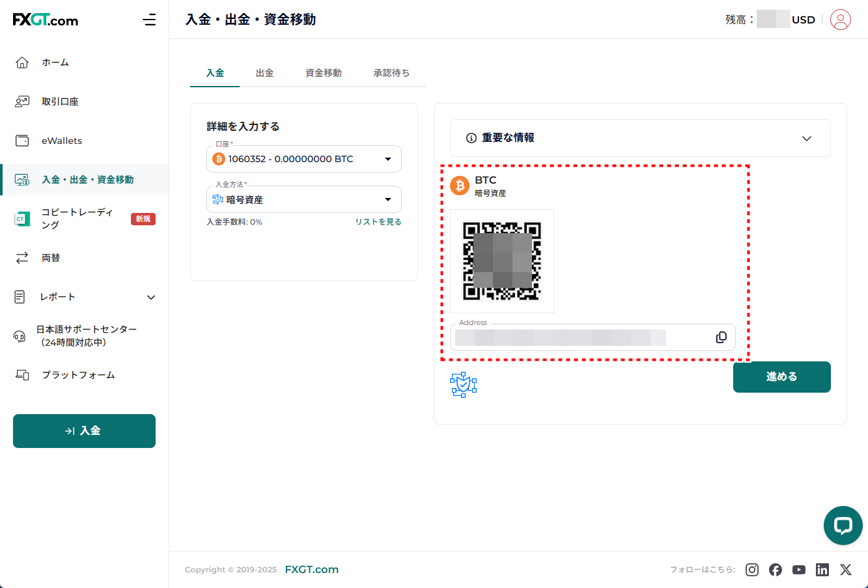
Task: Expand the レポート submenu chevron
Action: 151,298
